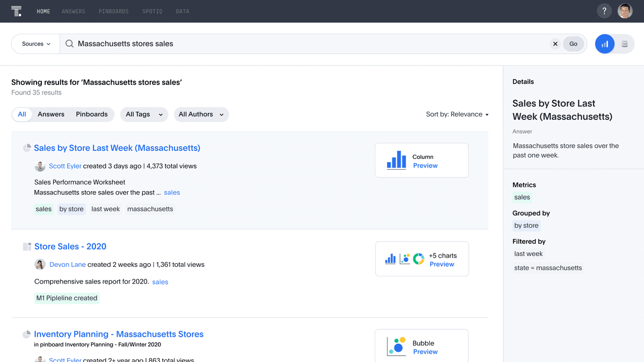Image resolution: width=644 pixels, height=362 pixels.
Task: Select the by store tag in first result
Action: (x=71, y=209)
